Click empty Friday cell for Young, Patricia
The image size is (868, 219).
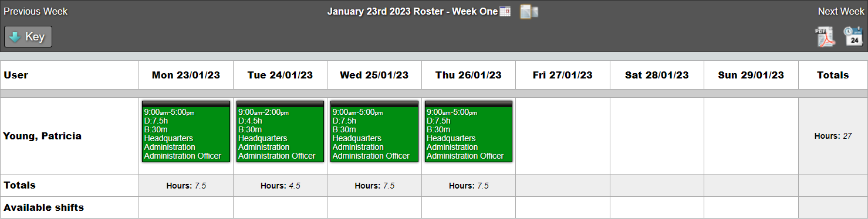[x=563, y=136]
